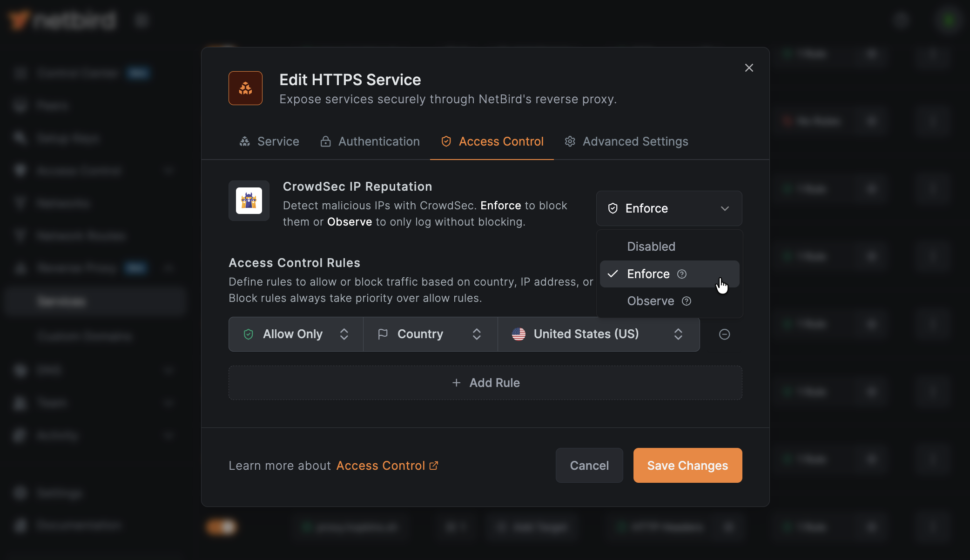Collapse the Enforce mode dropdown
The height and width of the screenshot is (560, 970).
point(724,208)
